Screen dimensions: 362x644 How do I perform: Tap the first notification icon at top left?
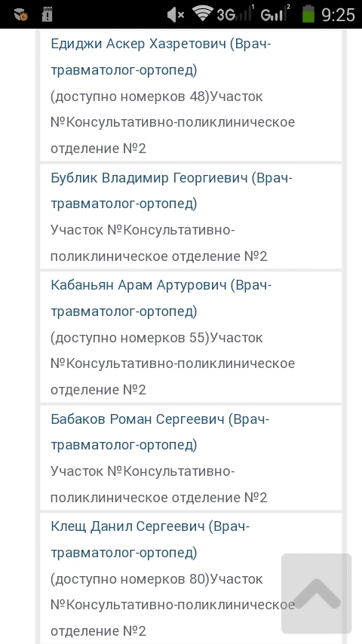point(21,15)
